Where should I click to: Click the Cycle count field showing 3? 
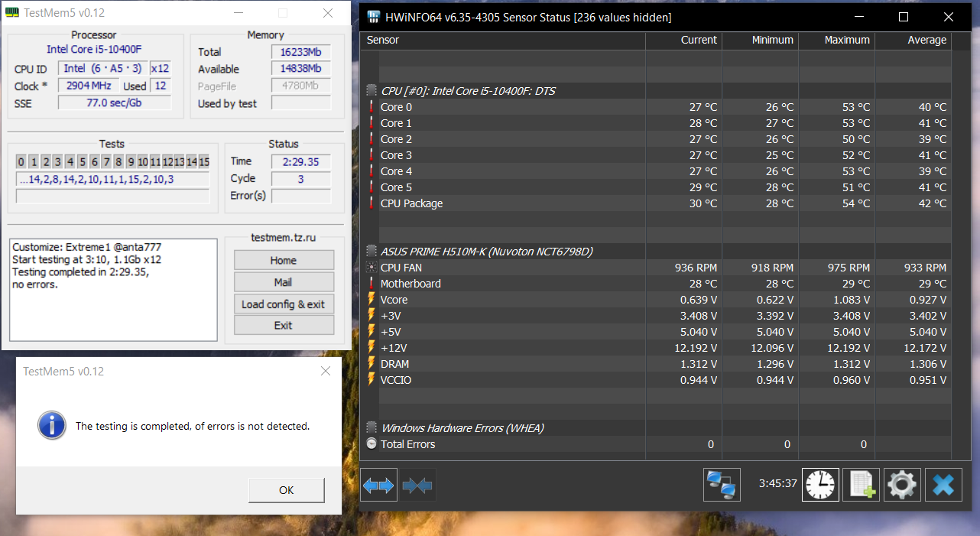301,179
